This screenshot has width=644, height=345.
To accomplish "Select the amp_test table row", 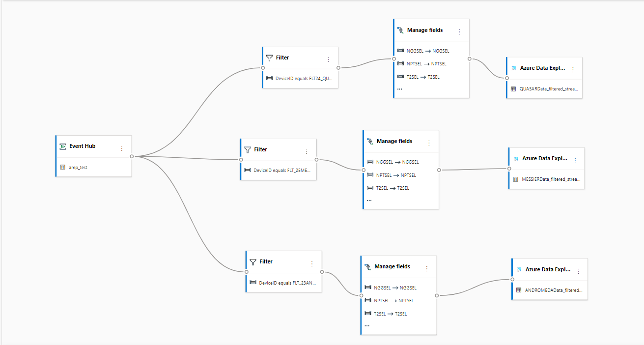I will 94,167.
